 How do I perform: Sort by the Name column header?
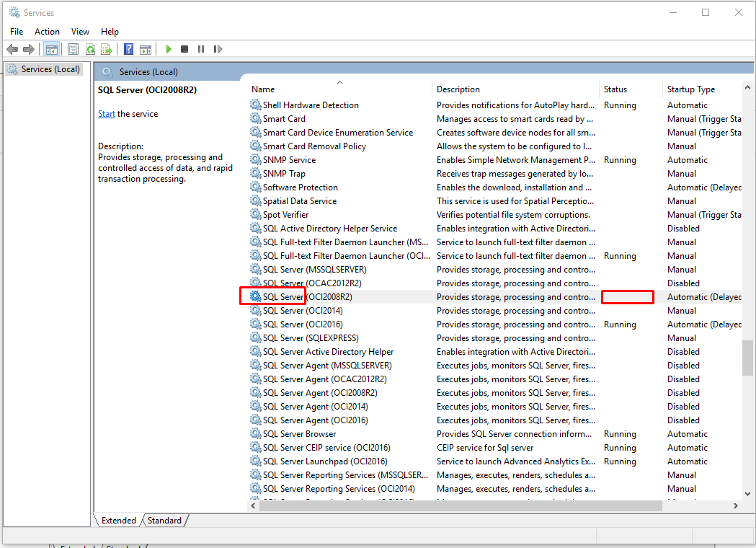[x=339, y=89]
